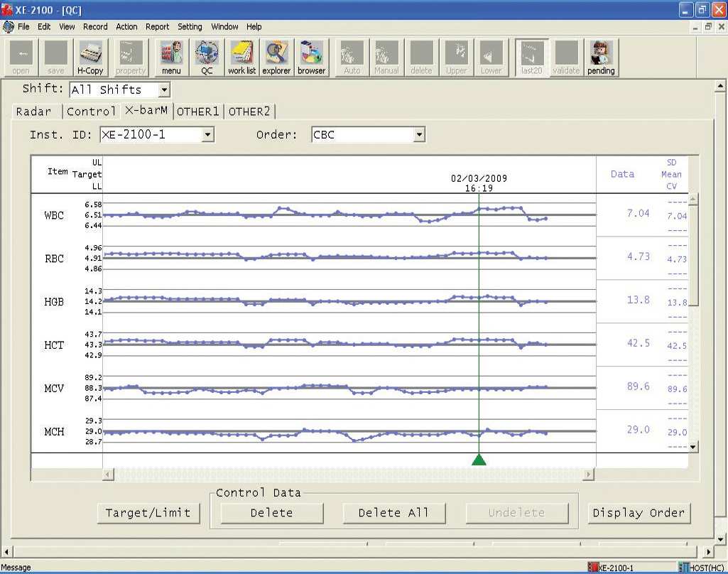
Task: Click the WBC data value 7.04
Action: click(638, 213)
